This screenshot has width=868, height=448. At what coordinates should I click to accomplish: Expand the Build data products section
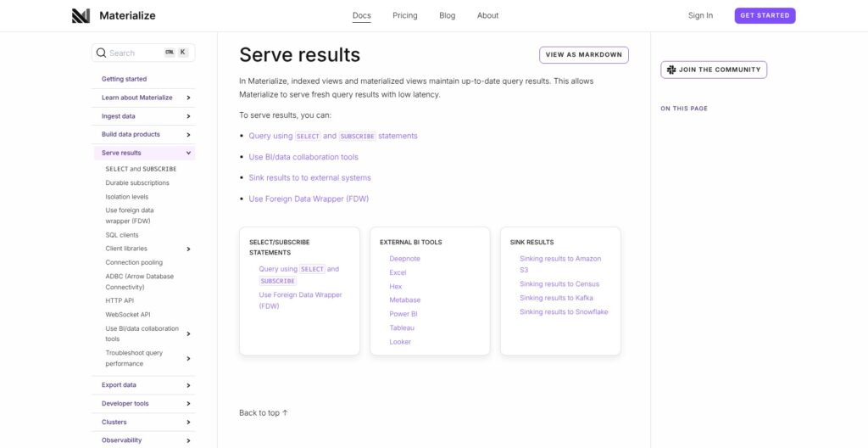tap(189, 135)
